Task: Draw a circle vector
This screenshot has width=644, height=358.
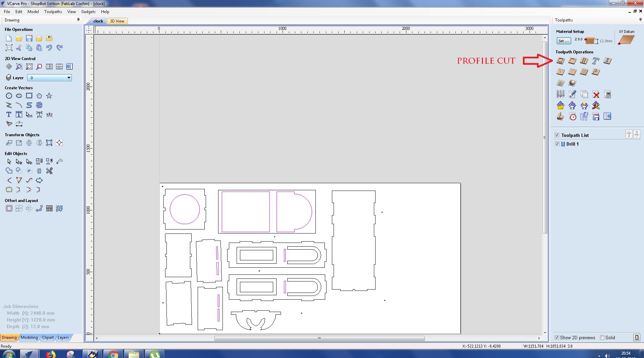Action: click(9, 96)
